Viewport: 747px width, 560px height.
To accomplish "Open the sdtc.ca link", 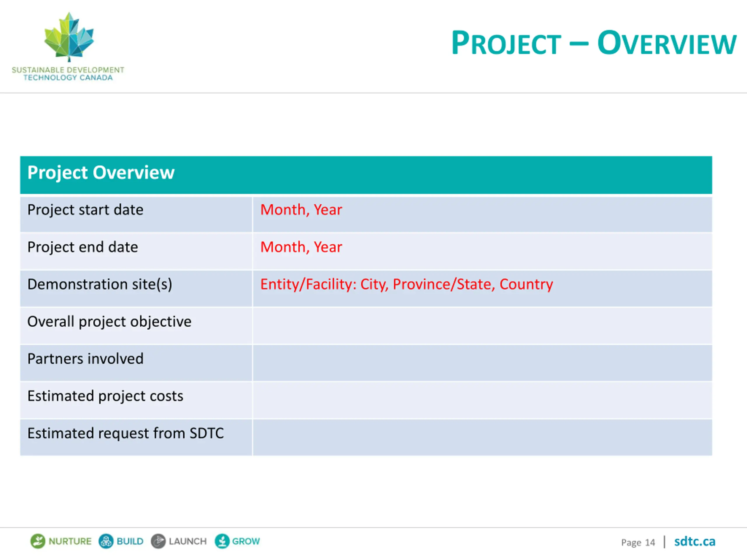I will click(x=694, y=541).
